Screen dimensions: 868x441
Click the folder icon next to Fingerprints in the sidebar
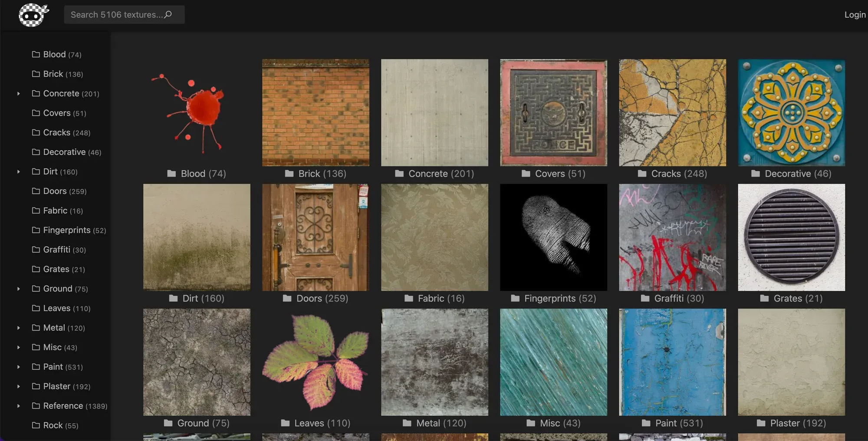tap(36, 230)
